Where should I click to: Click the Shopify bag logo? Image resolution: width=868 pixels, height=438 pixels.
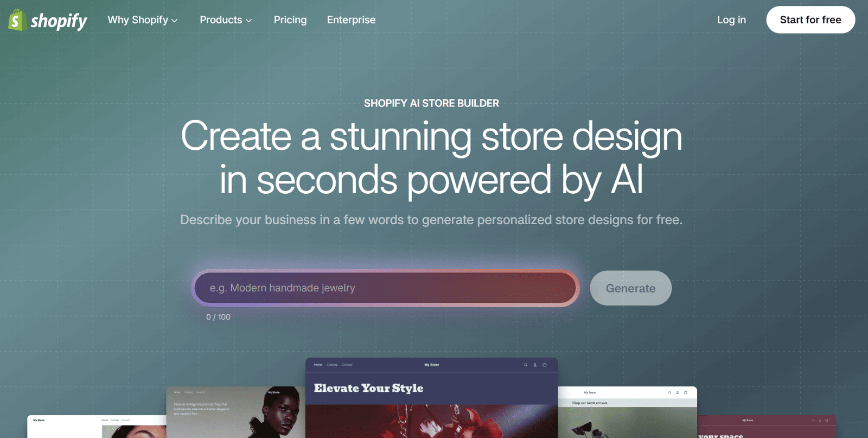(17, 20)
